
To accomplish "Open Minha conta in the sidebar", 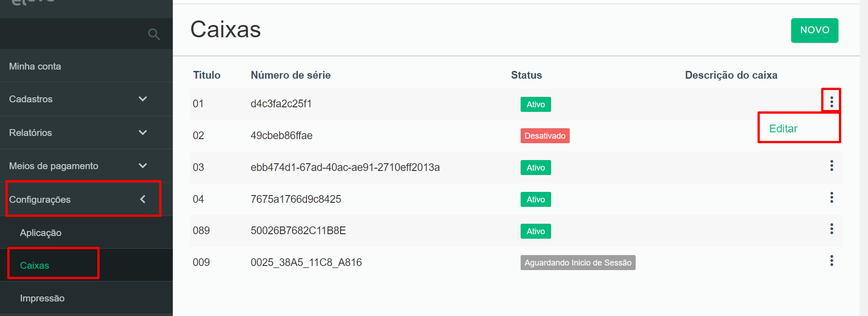I will pos(35,66).
